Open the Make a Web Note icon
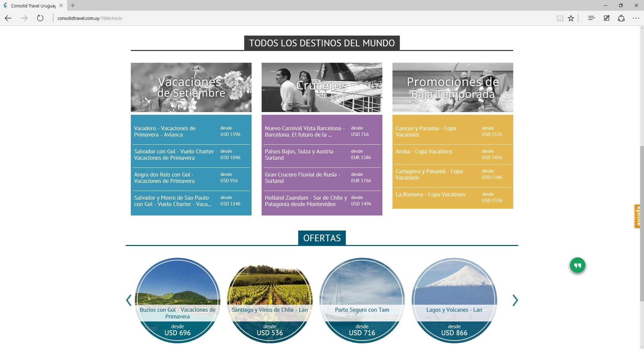 [x=606, y=18]
